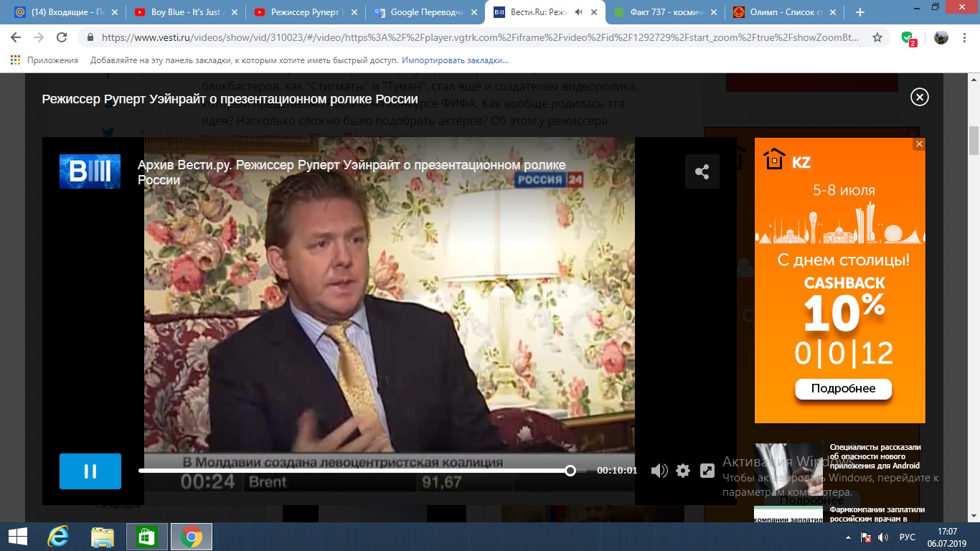
Task: Open Microsoft Store from taskbar
Action: click(146, 536)
